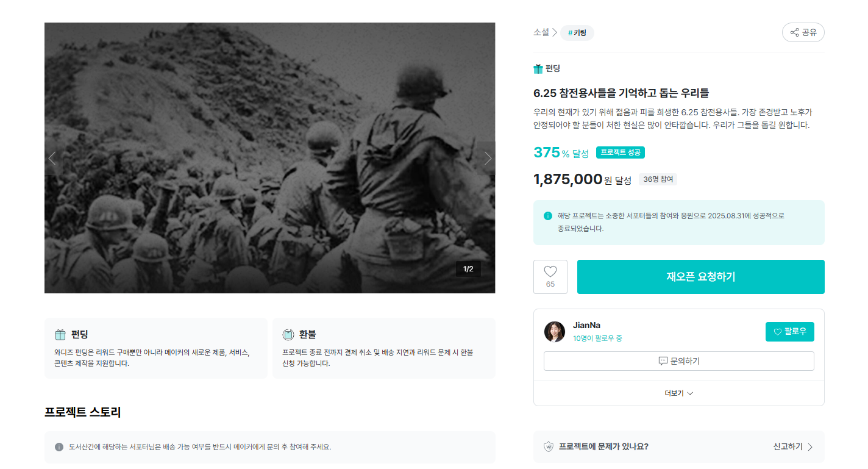Follow JianNa with the 팔로우 button

tap(789, 332)
